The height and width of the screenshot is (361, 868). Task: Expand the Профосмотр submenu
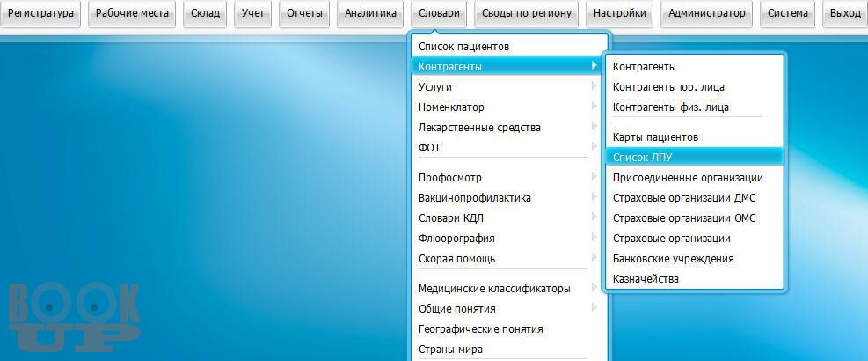tap(508, 178)
